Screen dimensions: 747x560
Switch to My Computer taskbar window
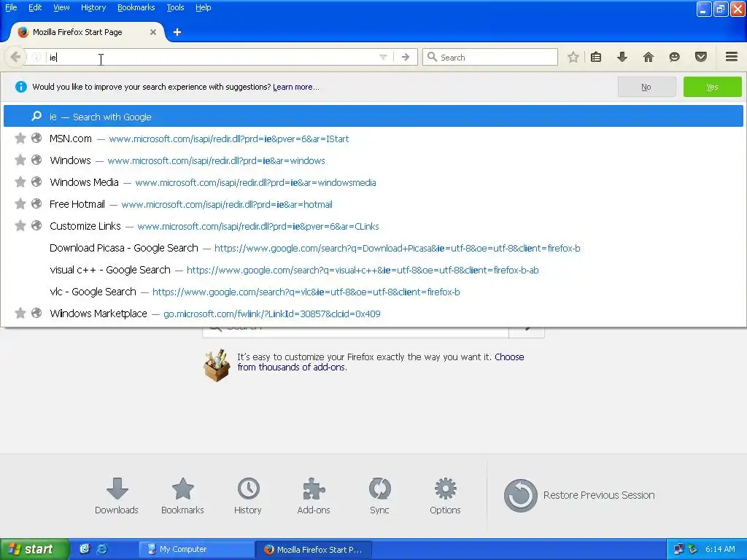[x=196, y=549]
